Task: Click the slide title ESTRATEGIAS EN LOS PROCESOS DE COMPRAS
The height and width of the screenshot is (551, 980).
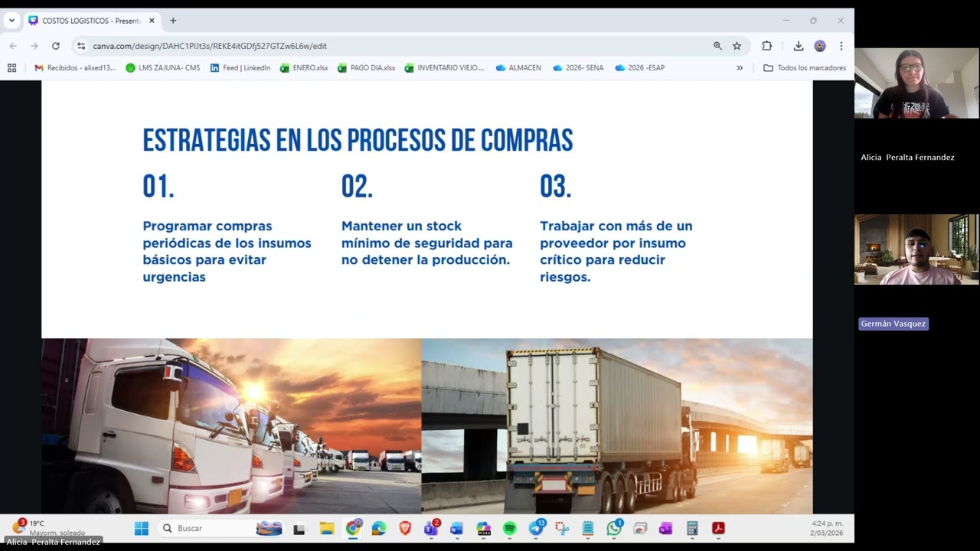Action: click(x=358, y=140)
